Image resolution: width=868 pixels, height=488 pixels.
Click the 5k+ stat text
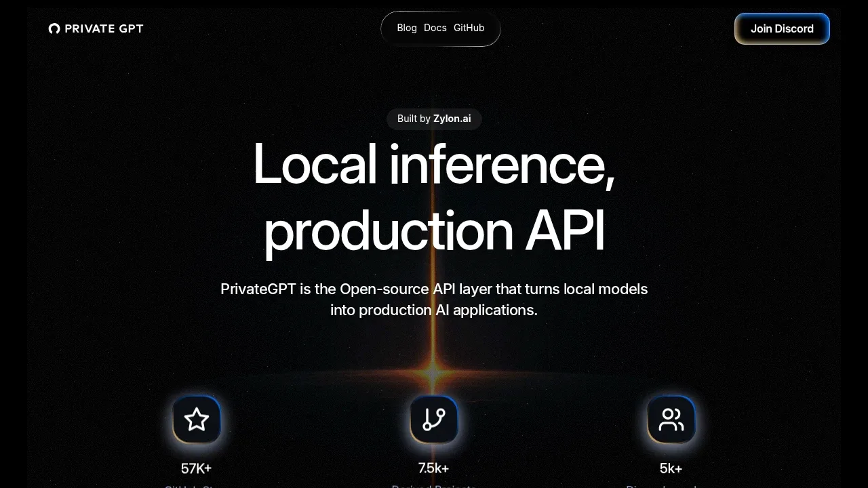[671, 468]
